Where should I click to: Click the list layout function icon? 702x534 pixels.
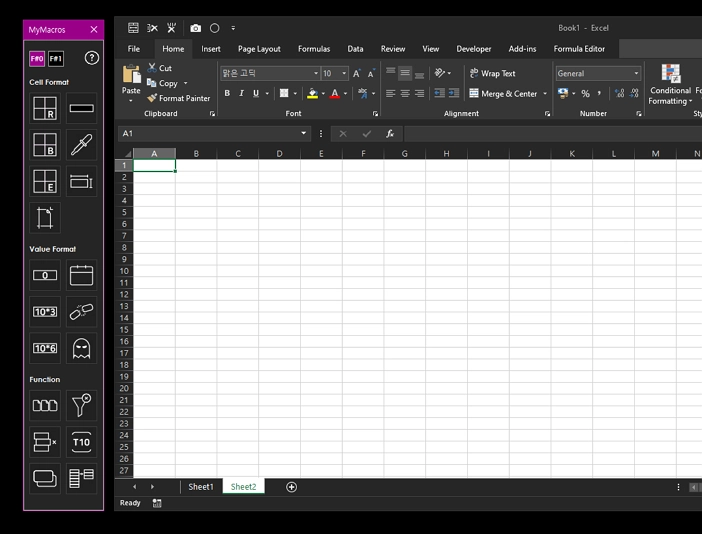pyautogui.click(x=81, y=478)
